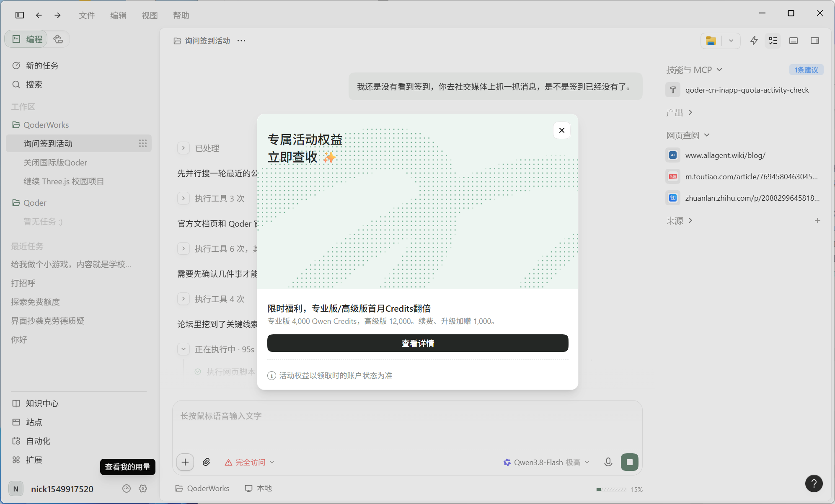The image size is (835, 504).
Task: Open 搜索 in the sidebar
Action: click(78, 84)
